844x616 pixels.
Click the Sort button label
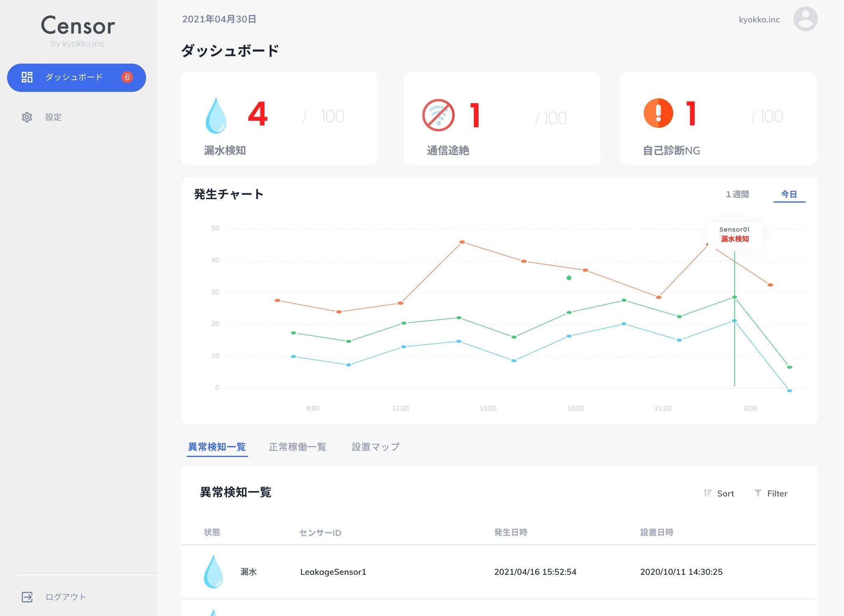tap(725, 493)
